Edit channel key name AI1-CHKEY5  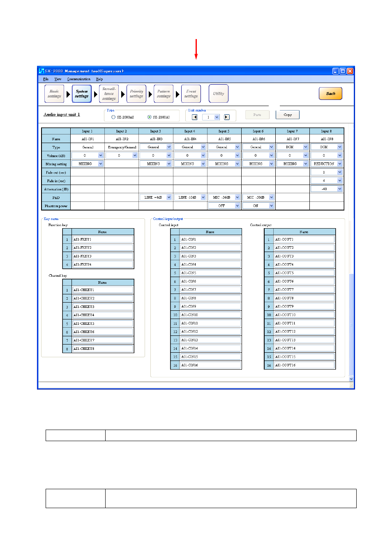pyautogui.click(x=103, y=324)
